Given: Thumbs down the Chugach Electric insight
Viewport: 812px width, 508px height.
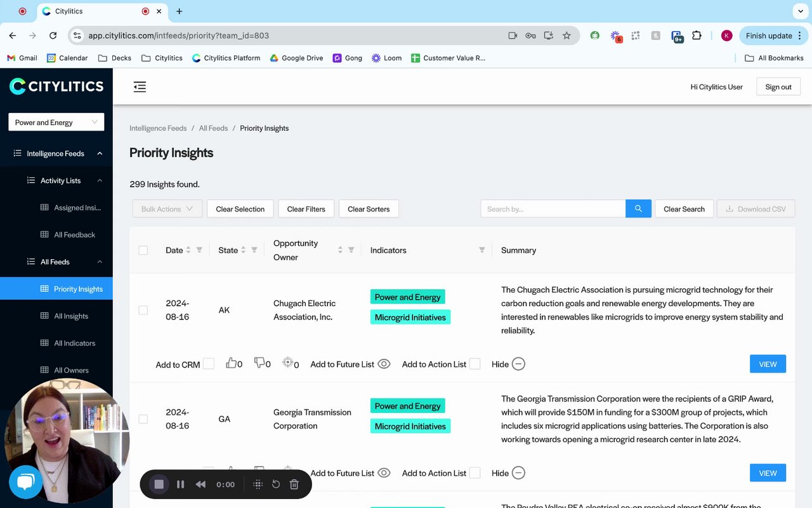Looking at the screenshot, I should pyautogui.click(x=259, y=363).
